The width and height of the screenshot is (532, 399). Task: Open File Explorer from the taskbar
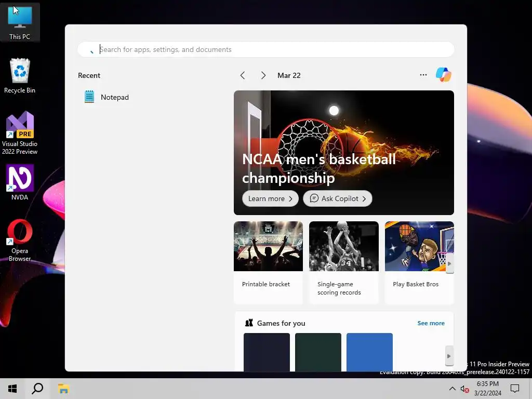coord(63,389)
